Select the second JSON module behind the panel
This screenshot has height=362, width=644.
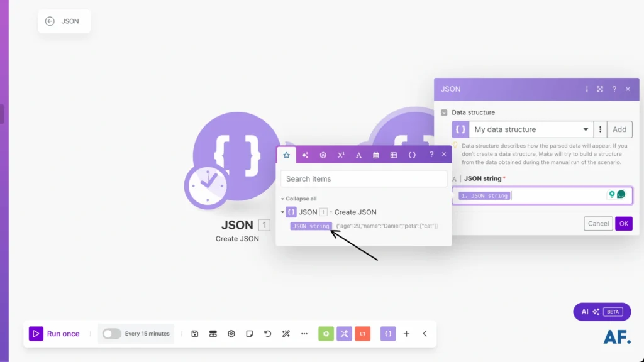404,127
